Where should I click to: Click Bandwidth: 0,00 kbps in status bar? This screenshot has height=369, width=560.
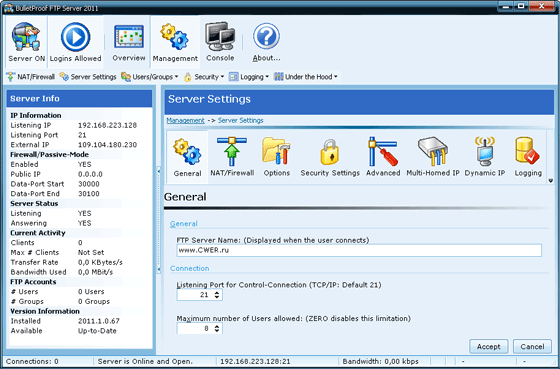coord(380,361)
